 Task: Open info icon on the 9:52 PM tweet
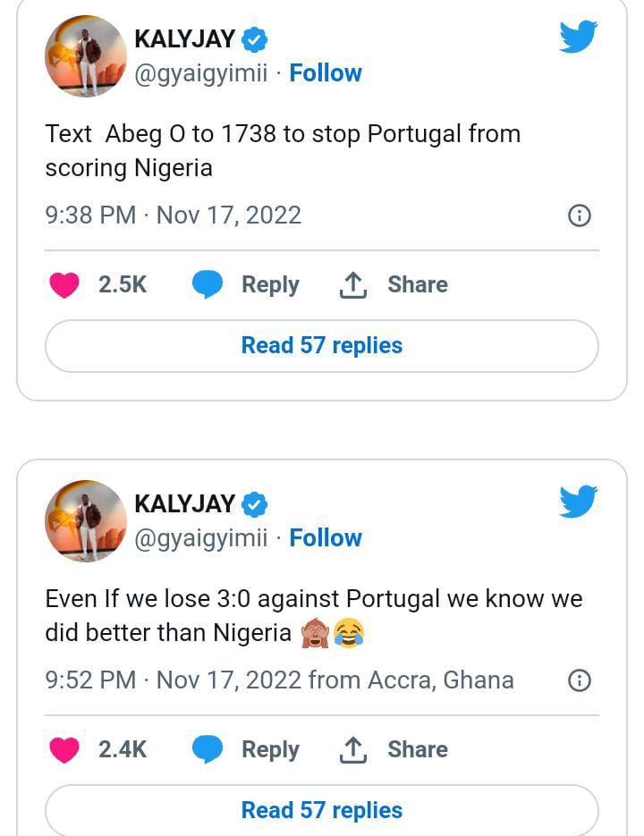[x=580, y=680]
